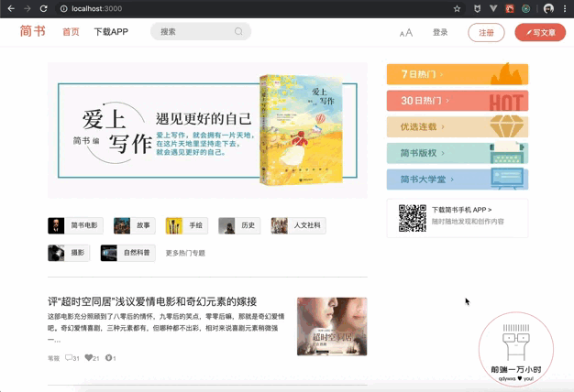The image size is (574, 392).
Task: Open article 评"超时空同居" title
Action: click(x=152, y=301)
